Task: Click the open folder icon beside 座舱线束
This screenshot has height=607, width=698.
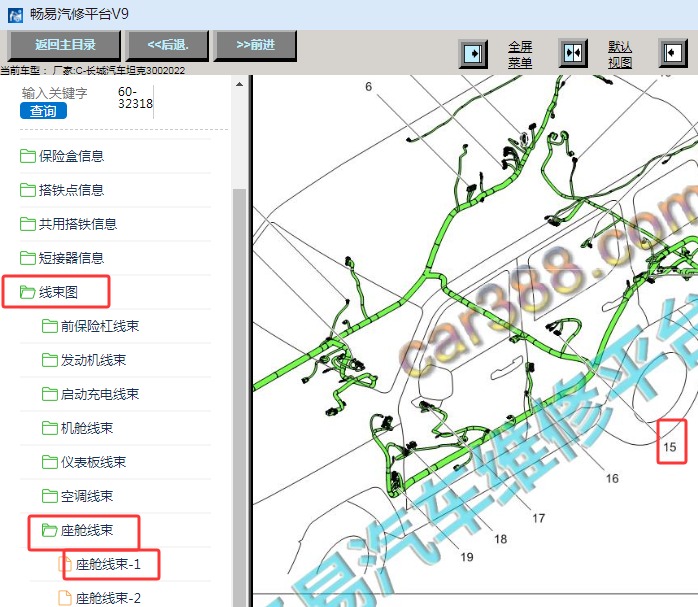Action: point(49,530)
